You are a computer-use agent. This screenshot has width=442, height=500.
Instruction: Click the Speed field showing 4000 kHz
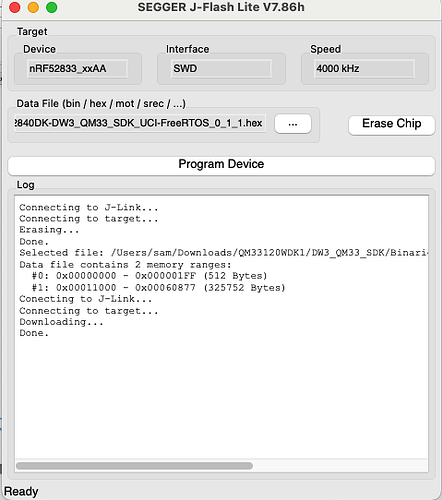pyautogui.click(x=364, y=69)
